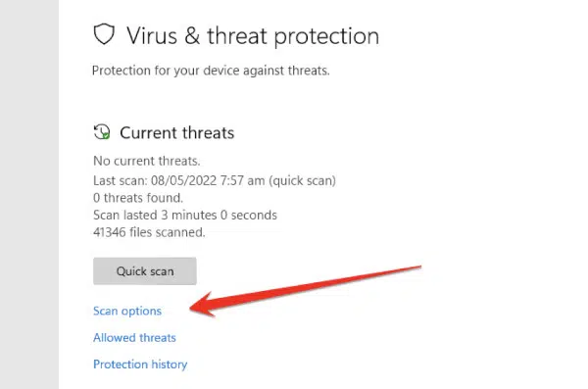Viewport: 588px width, 389px height.
Task: Click the last scan date 08/05/2022
Action: pyautogui.click(x=184, y=180)
